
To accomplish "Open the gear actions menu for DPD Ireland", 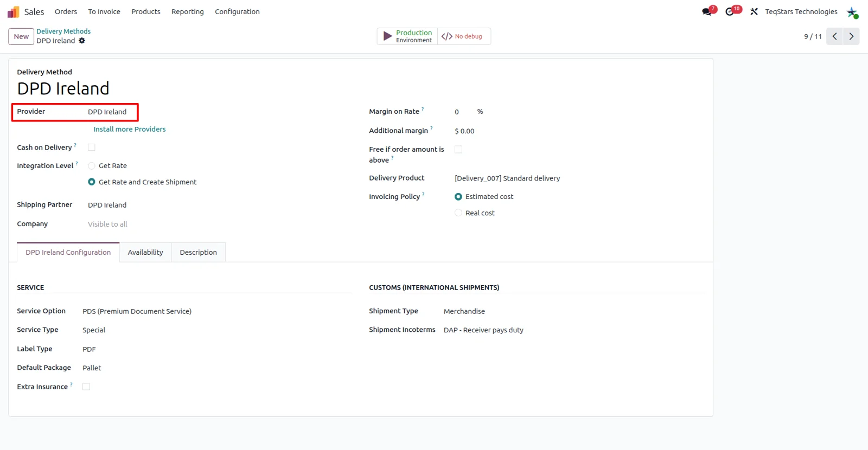I will click(x=82, y=41).
